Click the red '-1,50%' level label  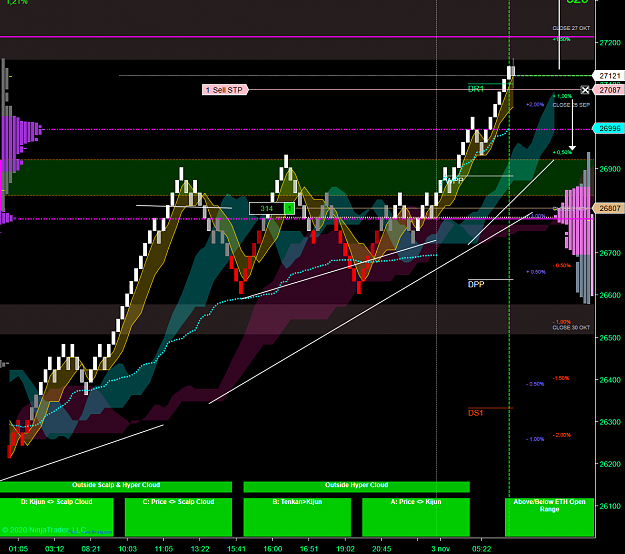tap(561, 378)
